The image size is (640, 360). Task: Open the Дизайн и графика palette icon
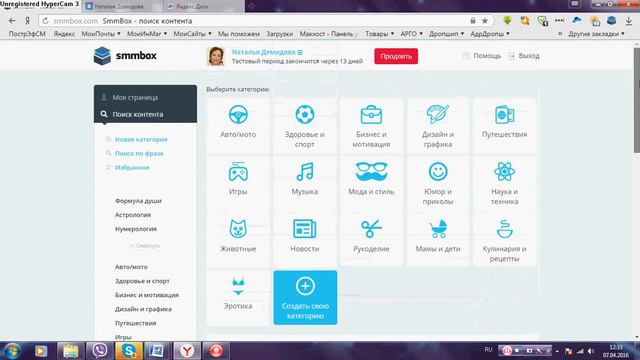[x=438, y=114]
